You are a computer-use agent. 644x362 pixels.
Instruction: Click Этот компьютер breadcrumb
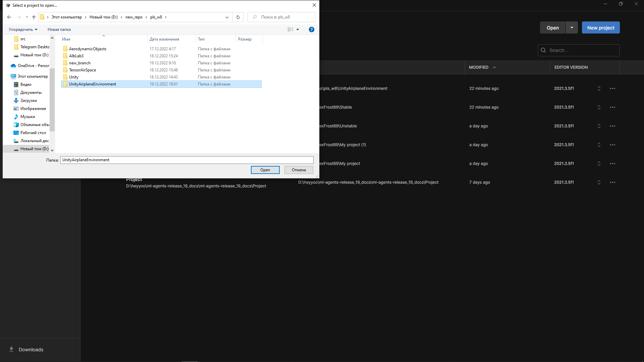[x=66, y=17]
